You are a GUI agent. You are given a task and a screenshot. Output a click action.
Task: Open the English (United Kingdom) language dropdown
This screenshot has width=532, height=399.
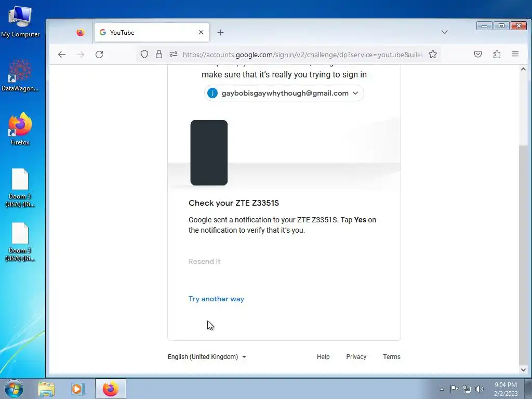coord(207,356)
